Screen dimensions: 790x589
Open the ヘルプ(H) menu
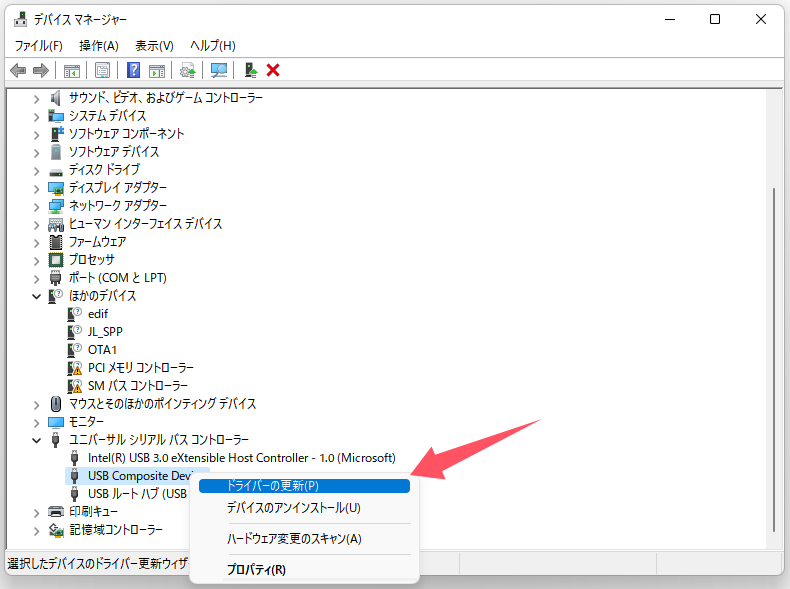click(x=213, y=46)
